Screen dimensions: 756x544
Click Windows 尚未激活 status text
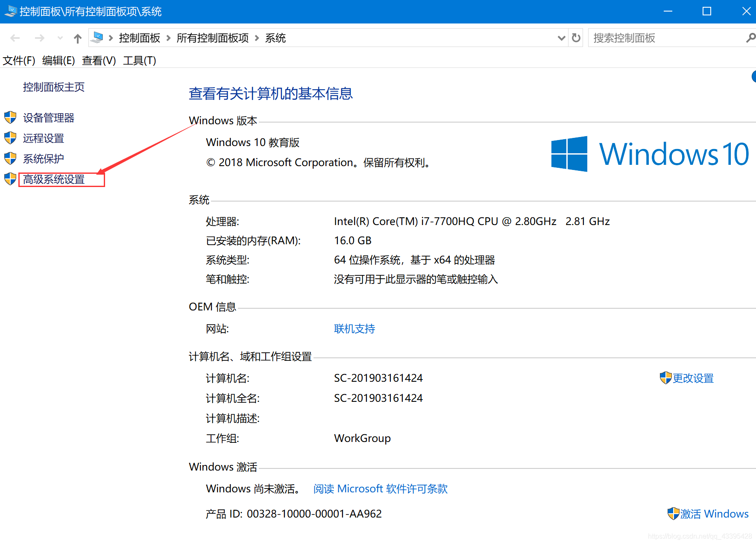click(253, 489)
